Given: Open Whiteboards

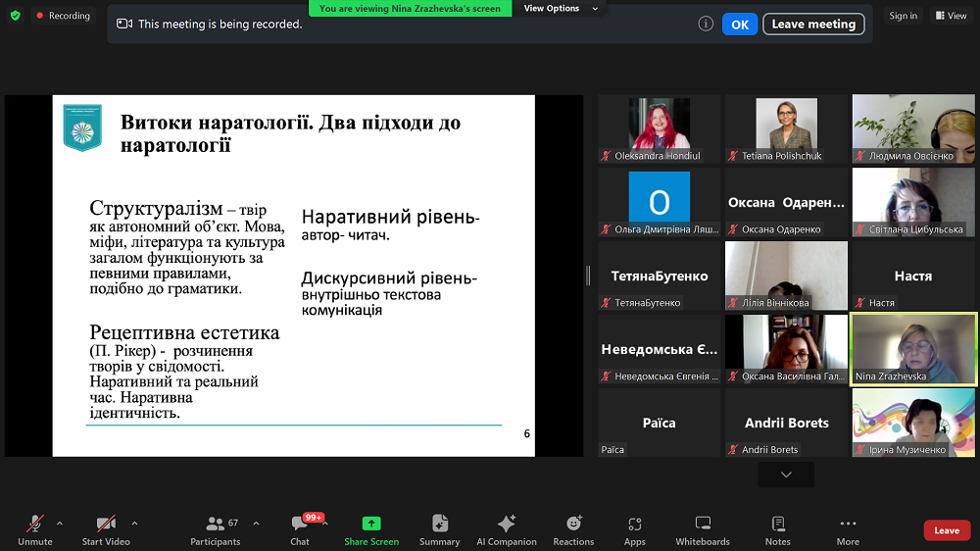Looking at the screenshot, I should (x=703, y=529).
